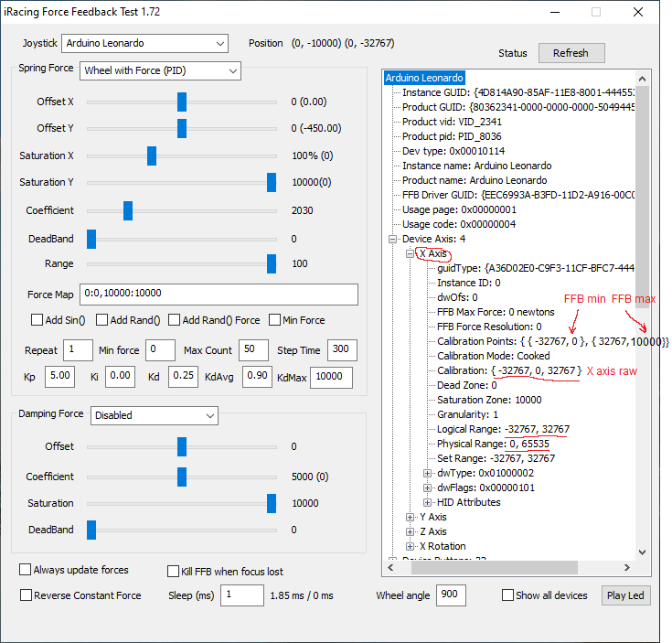Click the tree scroll down arrow
Viewport: 672px width, 643px height.
tap(642, 552)
